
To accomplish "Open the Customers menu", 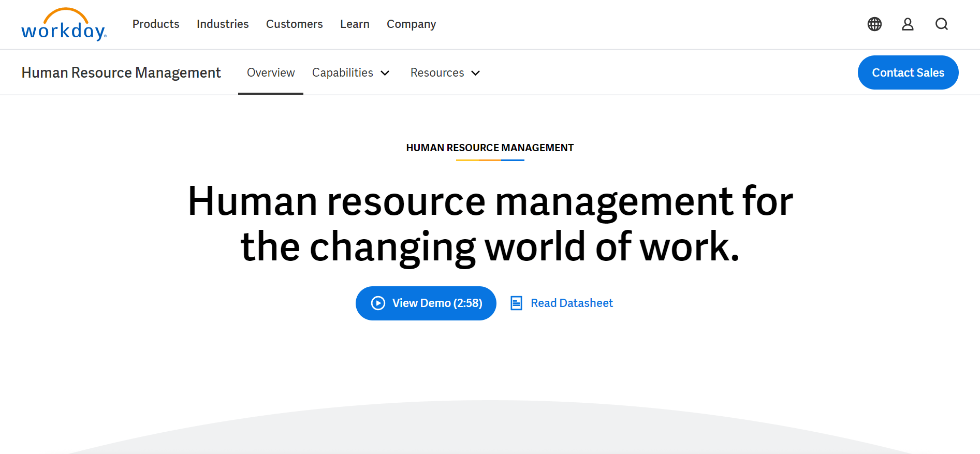I will [295, 24].
